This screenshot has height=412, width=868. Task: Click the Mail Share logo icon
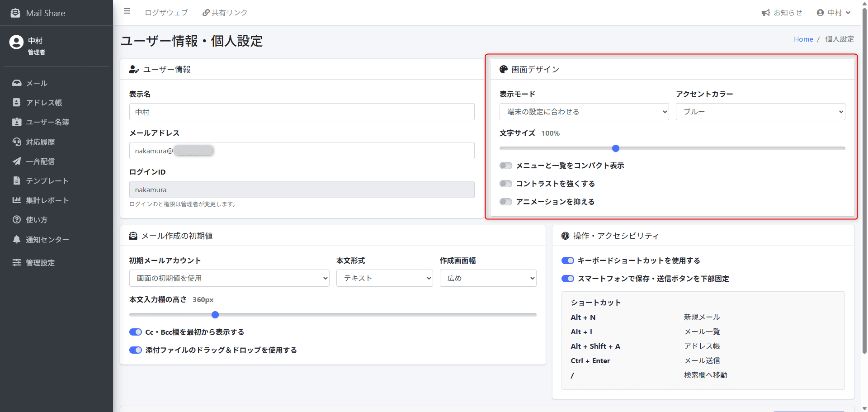click(x=15, y=13)
